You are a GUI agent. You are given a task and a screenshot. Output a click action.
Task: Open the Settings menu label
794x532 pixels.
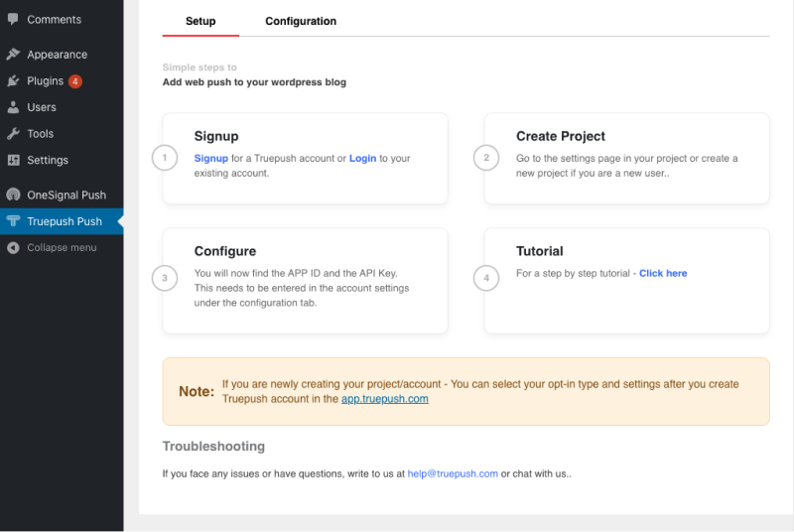[x=48, y=160]
